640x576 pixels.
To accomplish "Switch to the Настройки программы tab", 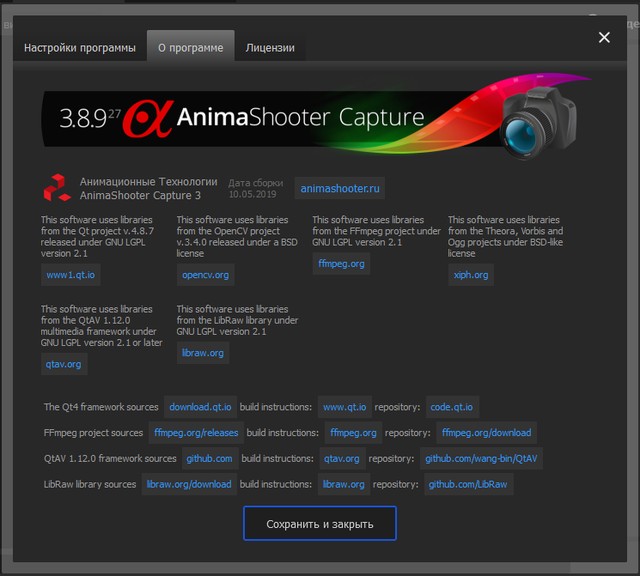I will point(80,47).
